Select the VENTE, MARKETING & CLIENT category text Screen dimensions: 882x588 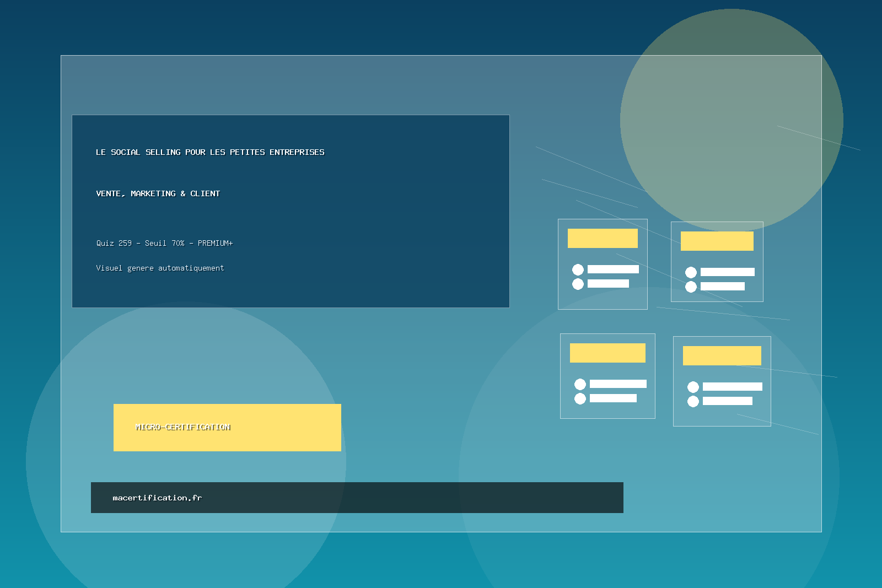click(x=158, y=193)
